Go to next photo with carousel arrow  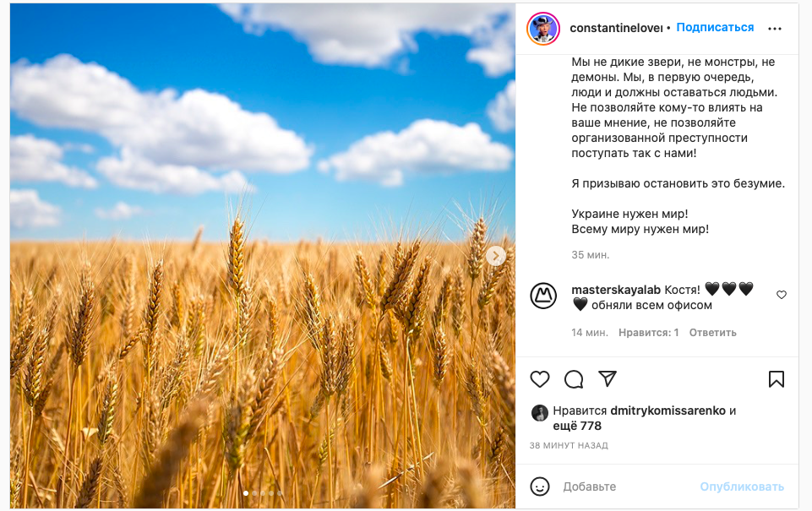point(496,255)
